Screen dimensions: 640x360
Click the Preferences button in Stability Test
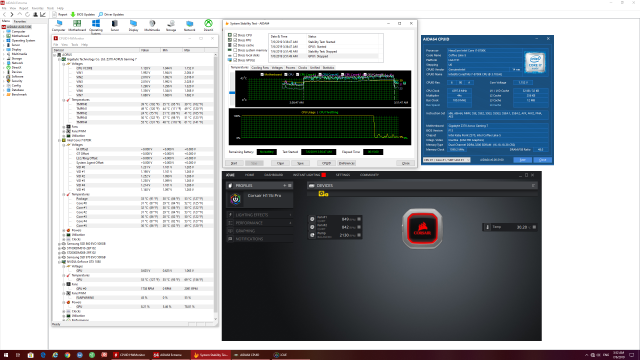point(347,163)
